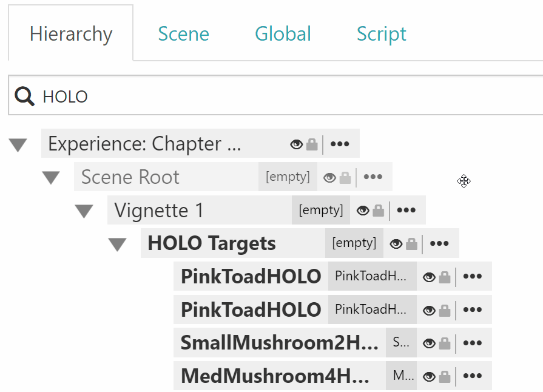Image resolution: width=543 pixels, height=392 pixels.
Task: Open more options for second PinkToadHOLO
Action: [x=473, y=309]
